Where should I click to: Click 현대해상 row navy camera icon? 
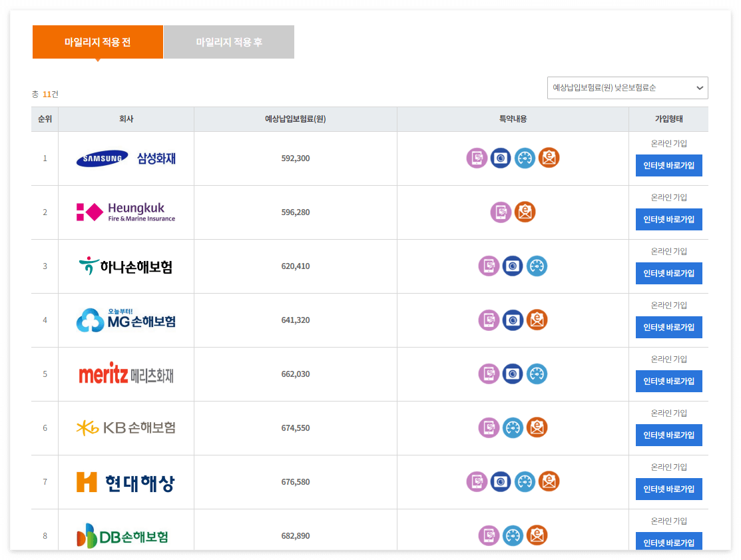pos(501,481)
